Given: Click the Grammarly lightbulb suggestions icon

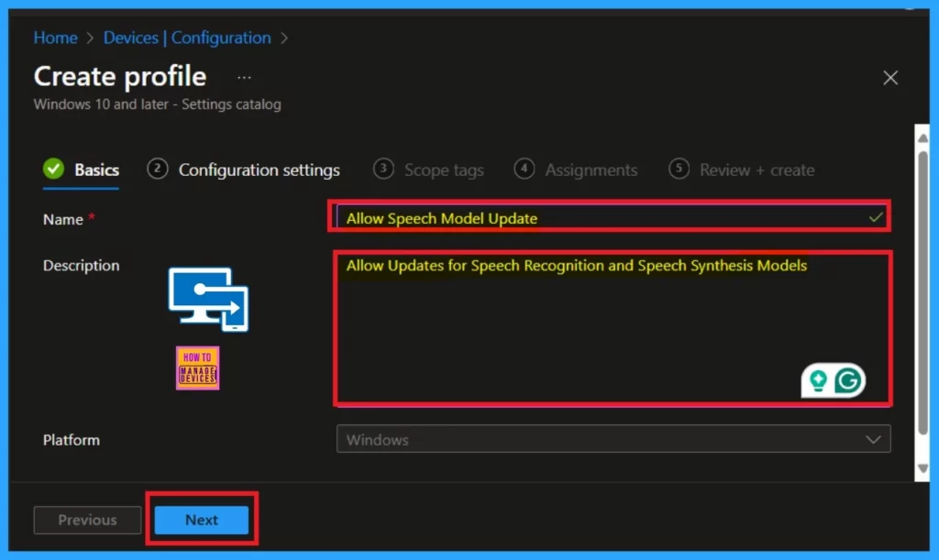Looking at the screenshot, I should pyautogui.click(x=817, y=380).
